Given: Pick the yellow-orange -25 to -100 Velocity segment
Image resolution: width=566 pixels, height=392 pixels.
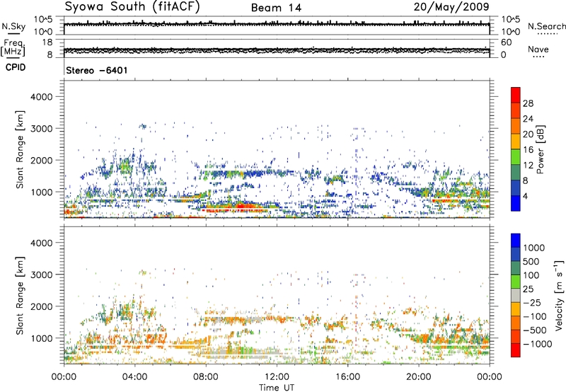Looking at the screenshot, I should pyautogui.click(x=516, y=309).
